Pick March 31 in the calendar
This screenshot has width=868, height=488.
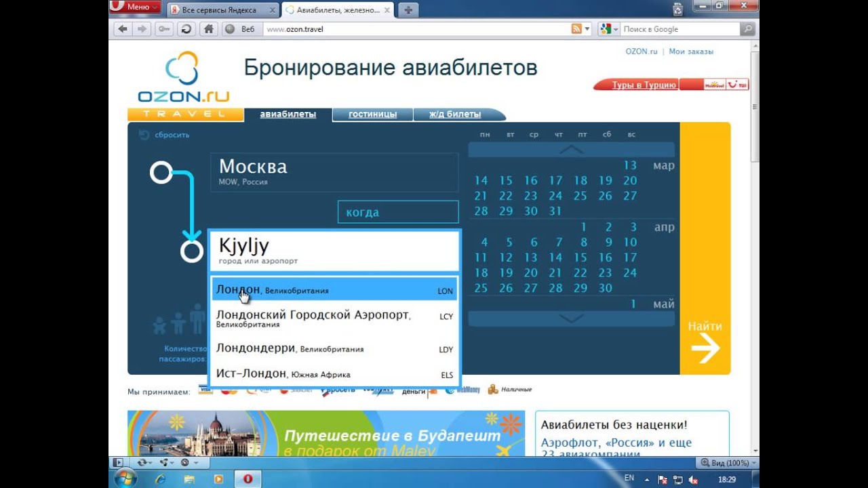pyautogui.click(x=555, y=211)
